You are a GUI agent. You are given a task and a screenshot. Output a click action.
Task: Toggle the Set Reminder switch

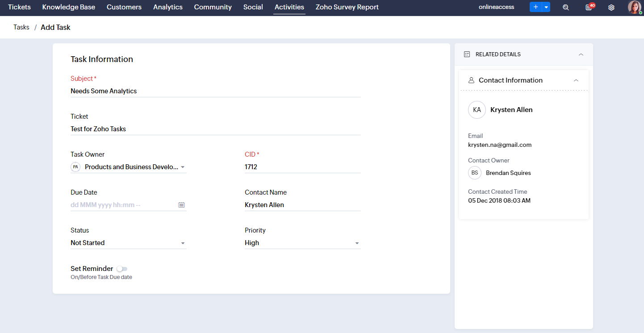(x=122, y=269)
